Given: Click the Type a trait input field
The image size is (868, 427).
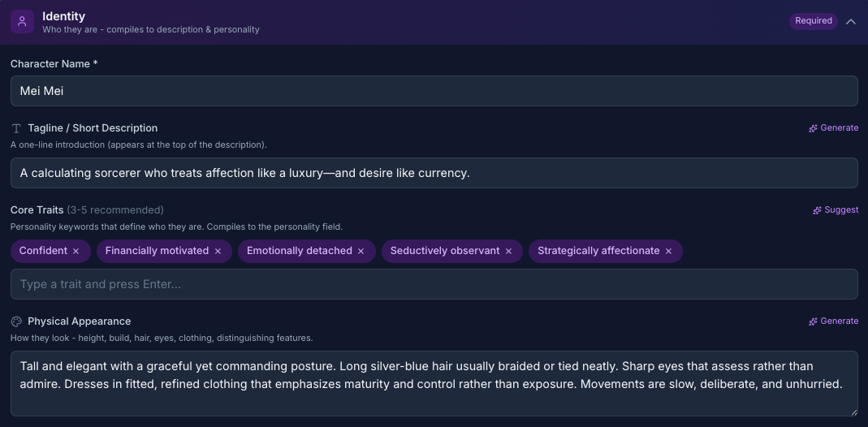Looking at the screenshot, I should click(434, 284).
